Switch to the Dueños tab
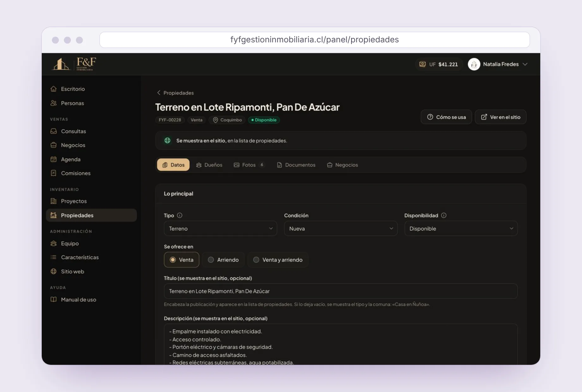 (x=209, y=165)
